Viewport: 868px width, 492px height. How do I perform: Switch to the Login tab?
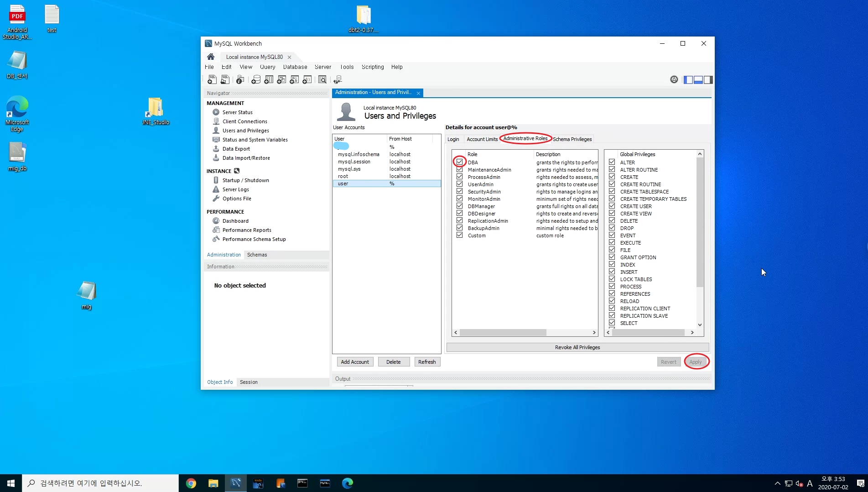click(453, 139)
